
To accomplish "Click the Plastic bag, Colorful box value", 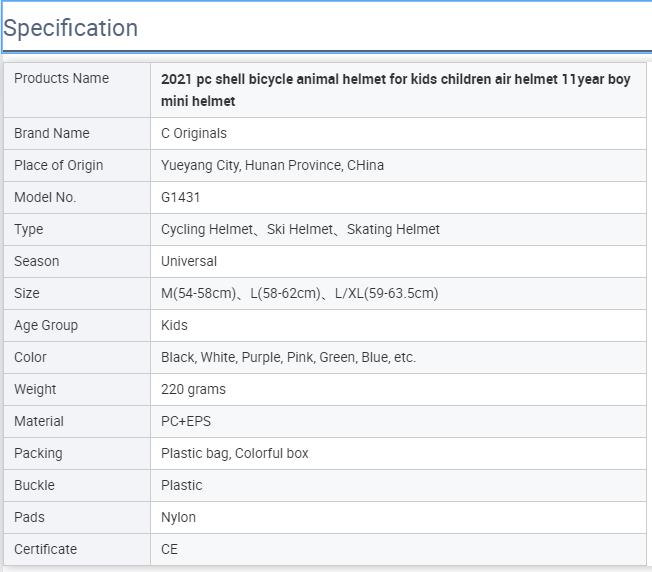I will [x=235, y=454].
